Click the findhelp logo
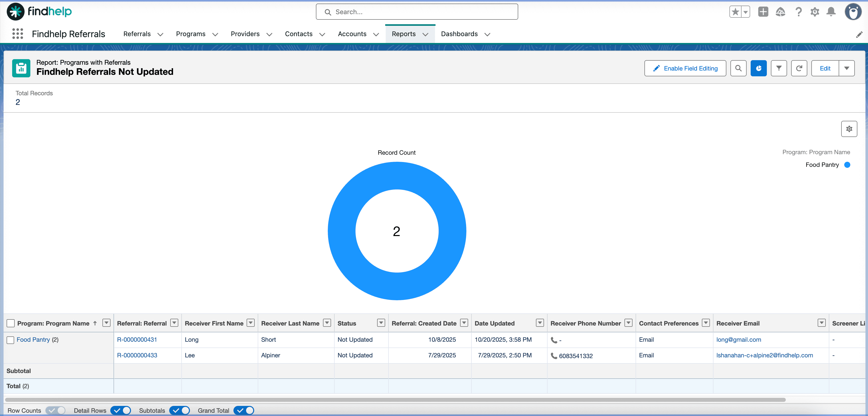The image size is (868, 416). [x=39, y=12]
